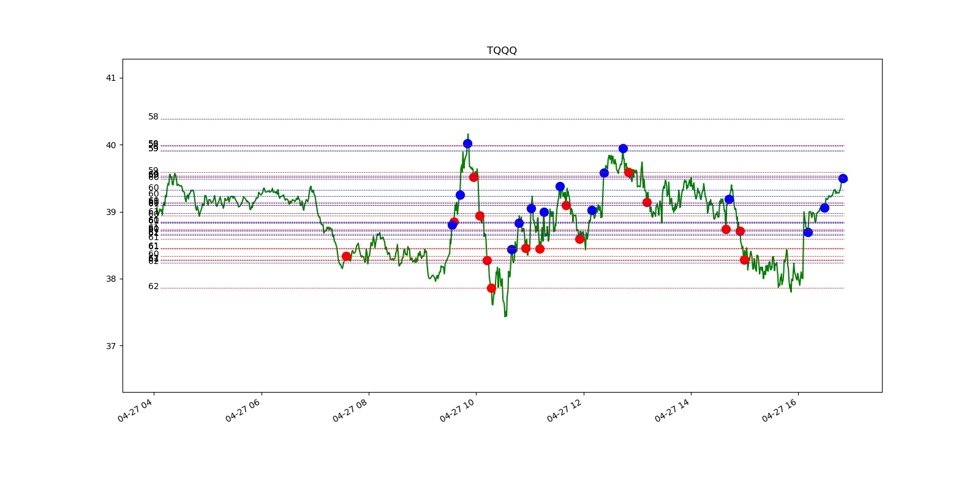
Task: Click the x-axis label 04-27 14
Action: click(x=672, y=410)
